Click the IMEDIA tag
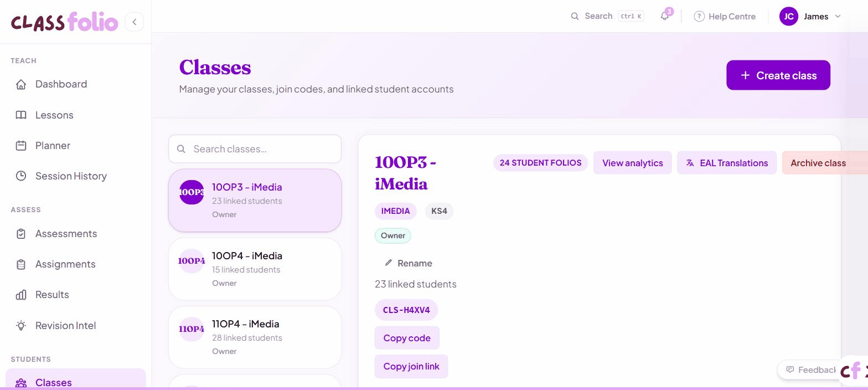Viewport: 868px width, 390px height. point(395,211)
